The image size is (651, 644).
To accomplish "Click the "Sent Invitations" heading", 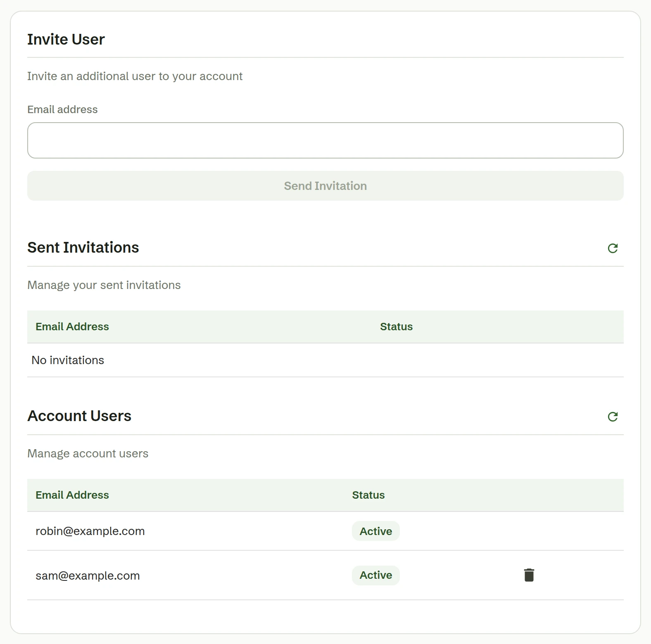I will (x=83, y=247).
